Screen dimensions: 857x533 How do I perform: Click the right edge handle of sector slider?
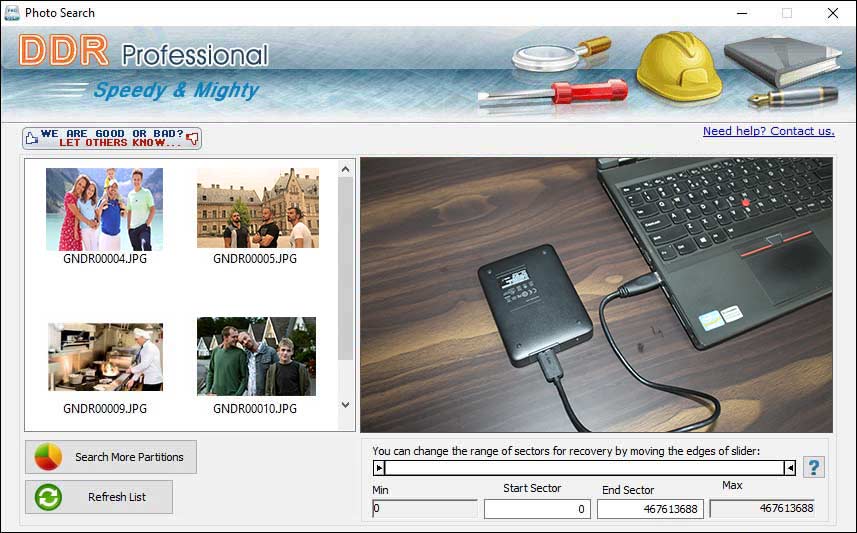coord(789,468)
